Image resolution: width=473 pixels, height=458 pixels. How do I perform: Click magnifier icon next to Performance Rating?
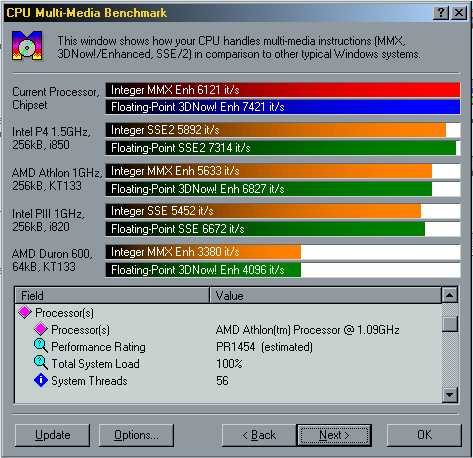[41, 346]
